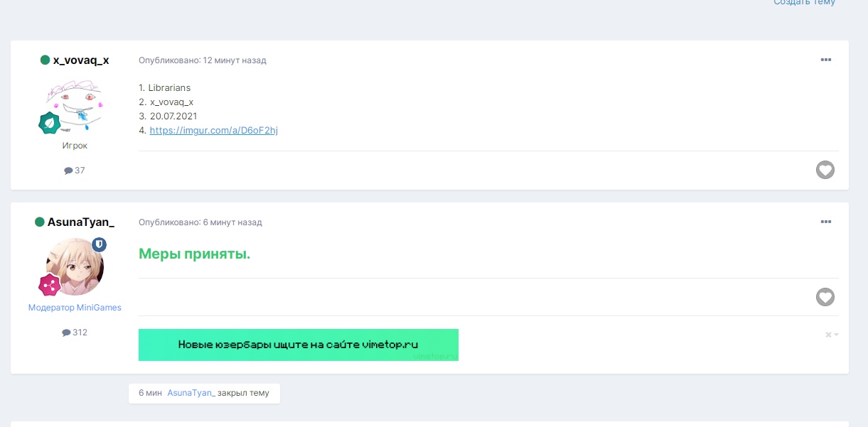Click the x_vovaq_x username heading
This screenshot has height=427, width=868.
pos(80,60)
